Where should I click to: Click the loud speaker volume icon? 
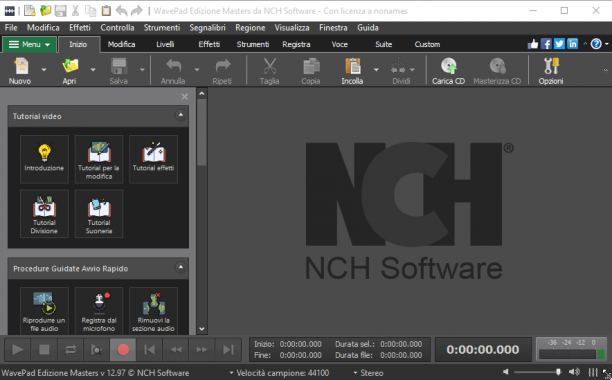574,372
